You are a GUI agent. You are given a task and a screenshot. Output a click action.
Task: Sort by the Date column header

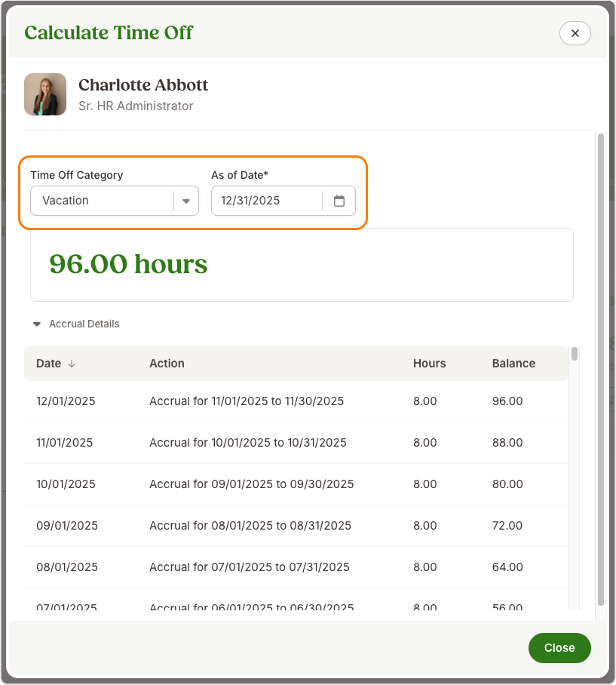pyautogui.click(x=48, y=364)
